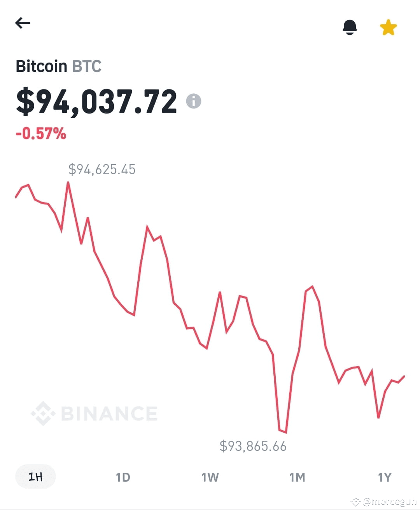
Task: Show the 1Y chart range
Action: click(x=385, y=476)
